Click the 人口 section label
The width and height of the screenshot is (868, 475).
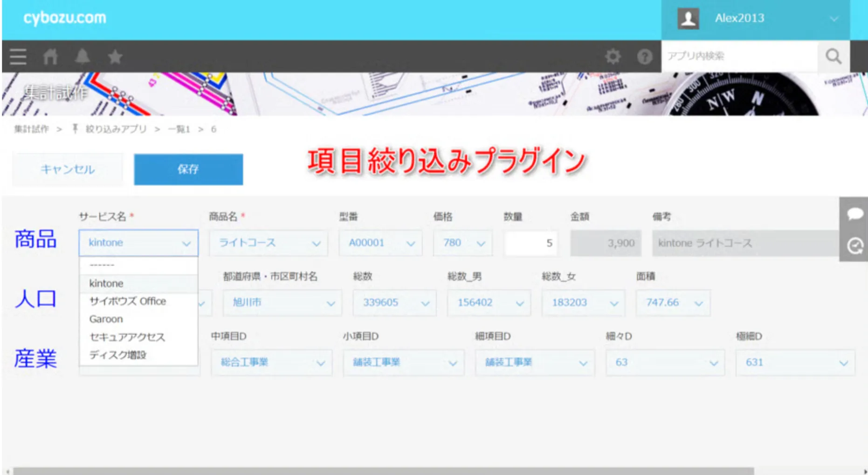pos(35,299)
